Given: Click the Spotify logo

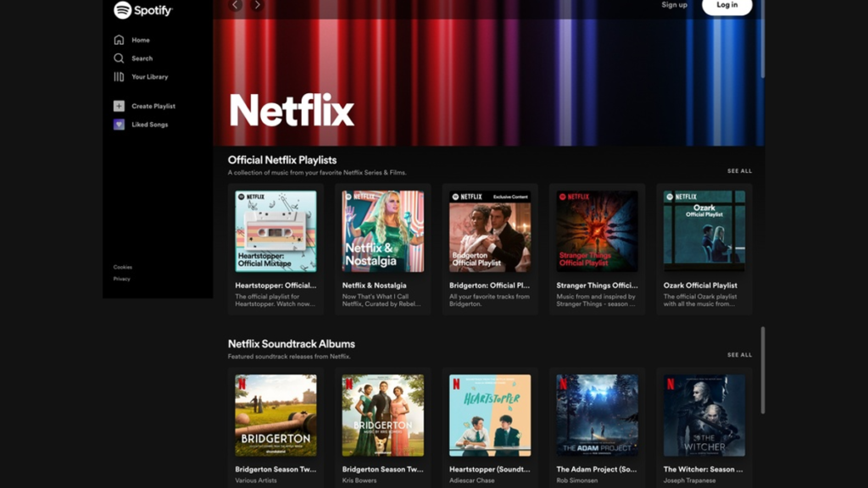Looking at the screenshot, I should [142, 10].
